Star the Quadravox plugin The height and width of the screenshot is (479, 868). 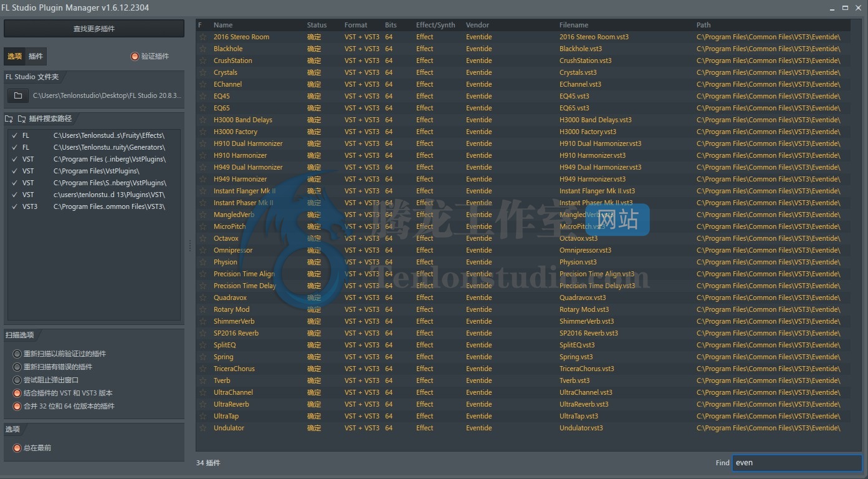[x=203, y=298]
